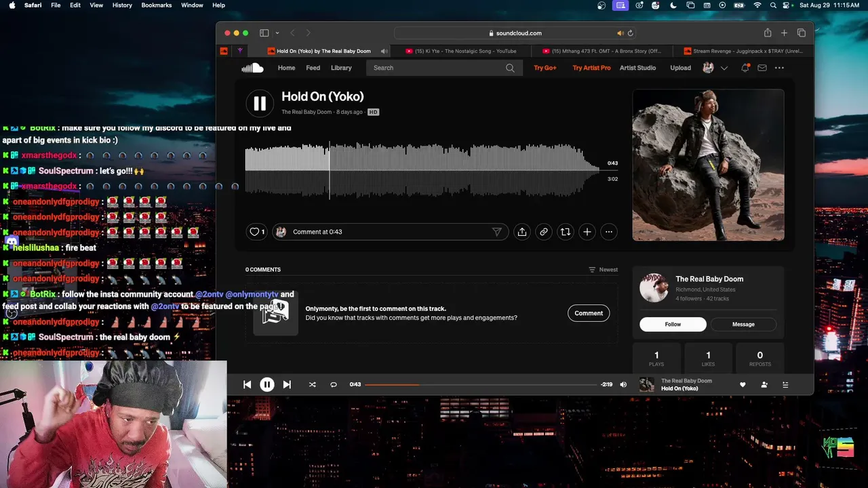Copy the track link with the link icon
Screen dimensions: 868x488
click(543, 232)
